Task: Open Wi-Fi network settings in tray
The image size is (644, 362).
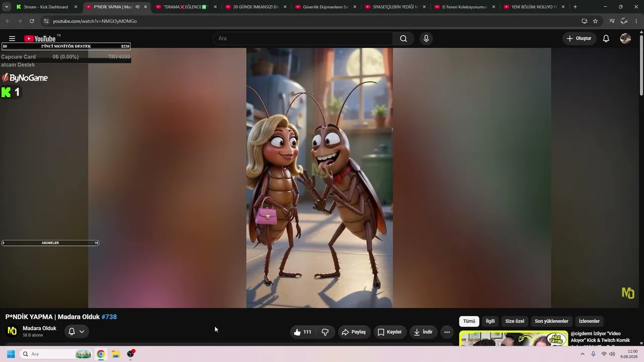Action: coord(604,354)
